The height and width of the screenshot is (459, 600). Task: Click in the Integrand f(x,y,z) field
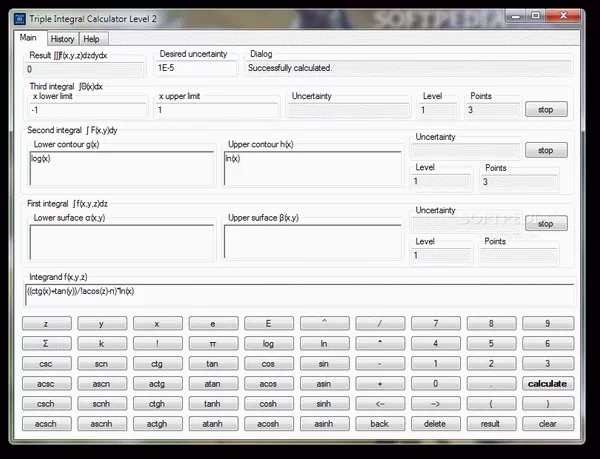(x=300, y=295)
